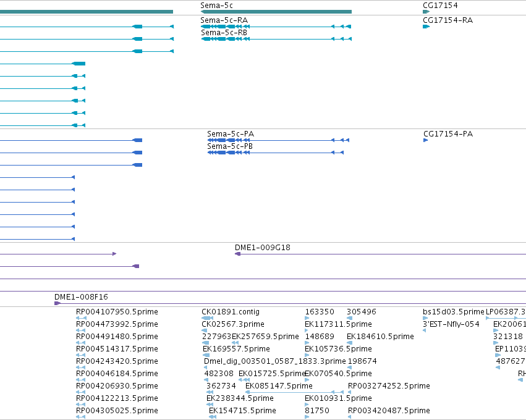Click the 148689 feature label
Viewport: 526px width, 420px height.
pyautogui.click(x=320, y=337)
